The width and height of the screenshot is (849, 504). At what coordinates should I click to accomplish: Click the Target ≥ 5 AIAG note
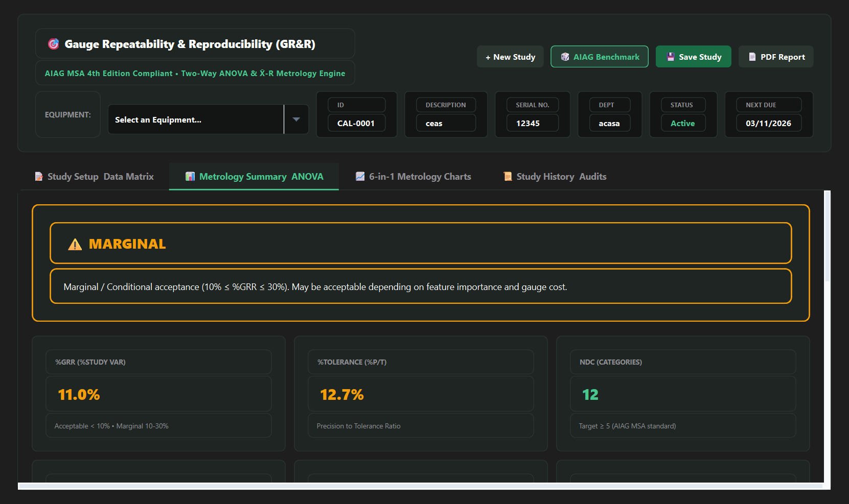628,426
